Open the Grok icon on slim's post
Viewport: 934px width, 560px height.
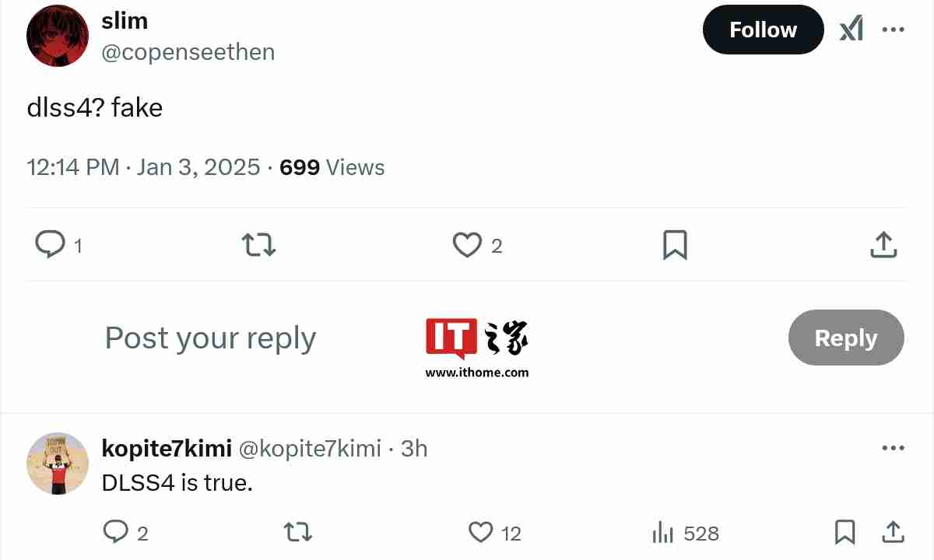tap(851, 30)
